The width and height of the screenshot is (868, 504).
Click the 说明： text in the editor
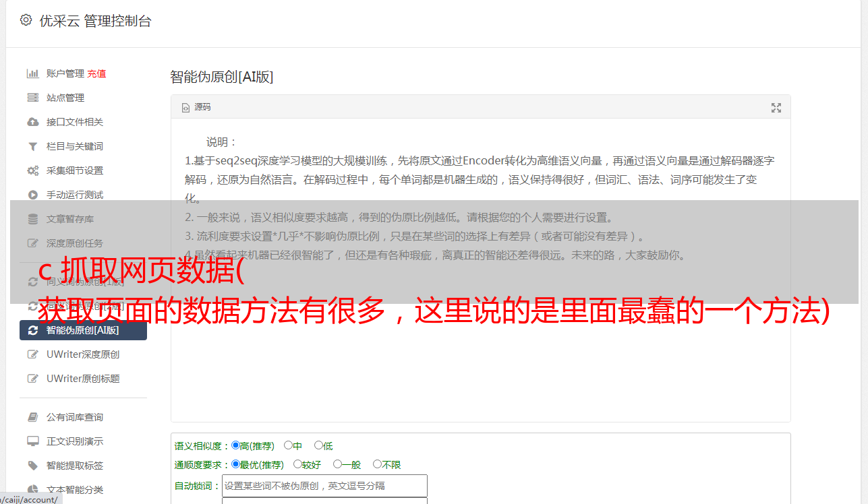(222, 142)
